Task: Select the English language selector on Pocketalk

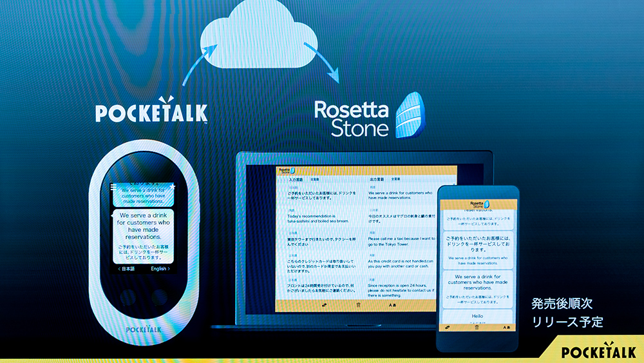Action: click(160, 268)
